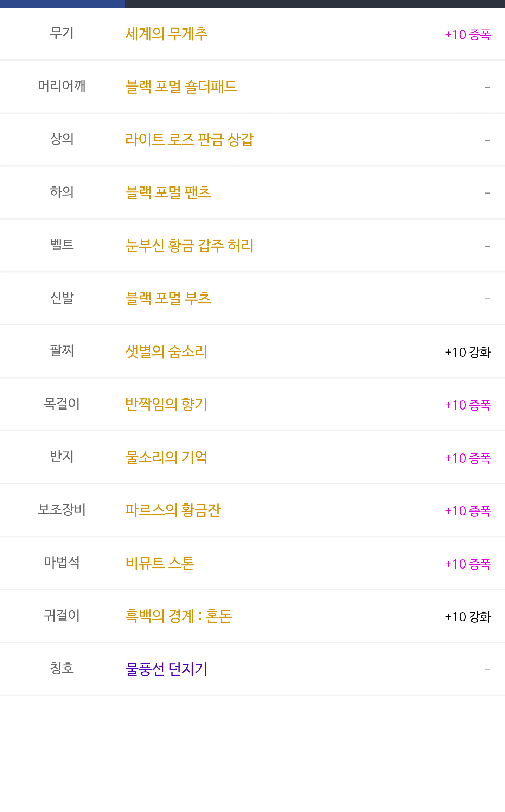Open the 흑백의 경계 : 혼돈 earring
Image resolution: width=505 pixels, height=812 pixels.
pyautogui.click(x=179, y=616)
